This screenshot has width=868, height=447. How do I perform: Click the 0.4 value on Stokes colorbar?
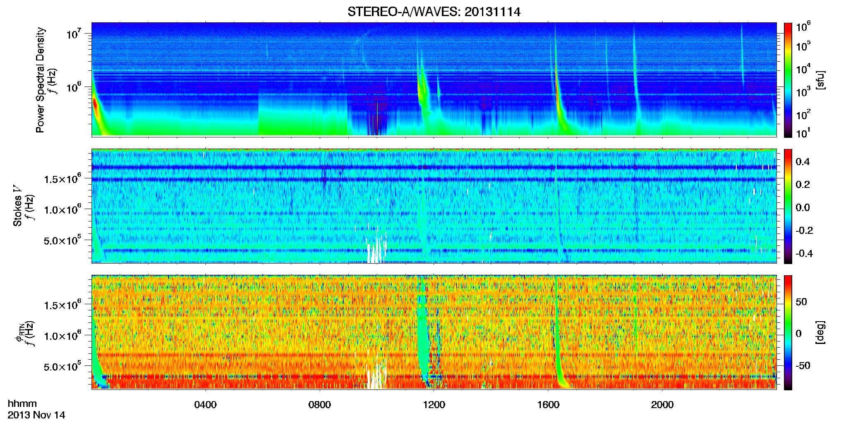click(803, 162)
